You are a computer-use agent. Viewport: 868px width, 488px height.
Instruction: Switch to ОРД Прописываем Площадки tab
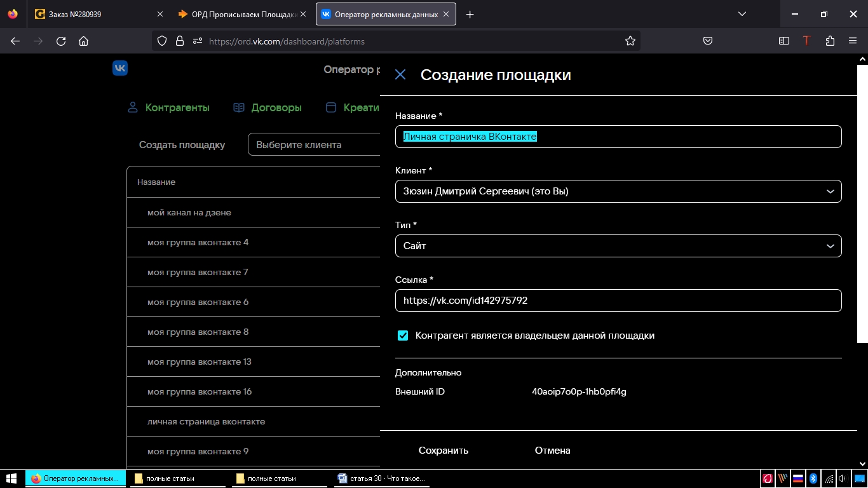tap(242, 14)
